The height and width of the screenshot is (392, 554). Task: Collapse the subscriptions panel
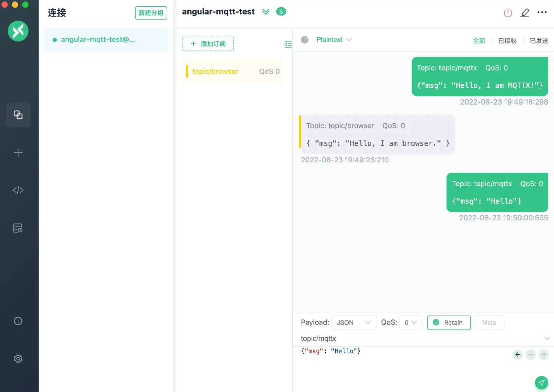pos(288,44)
